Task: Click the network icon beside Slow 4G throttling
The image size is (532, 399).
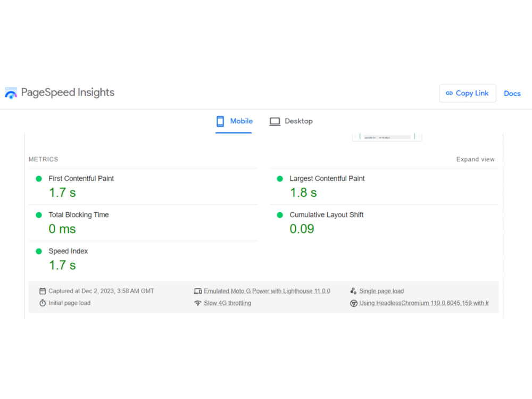Action: tap(198, 303)
